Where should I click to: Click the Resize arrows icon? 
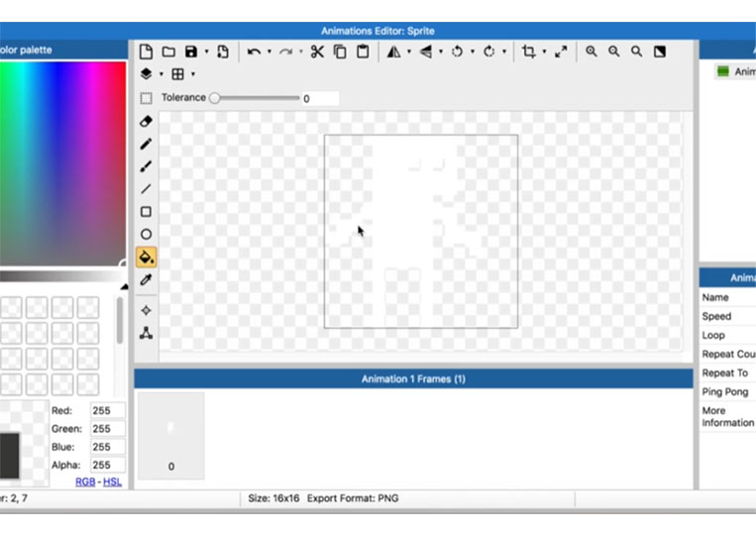[561, 52]
